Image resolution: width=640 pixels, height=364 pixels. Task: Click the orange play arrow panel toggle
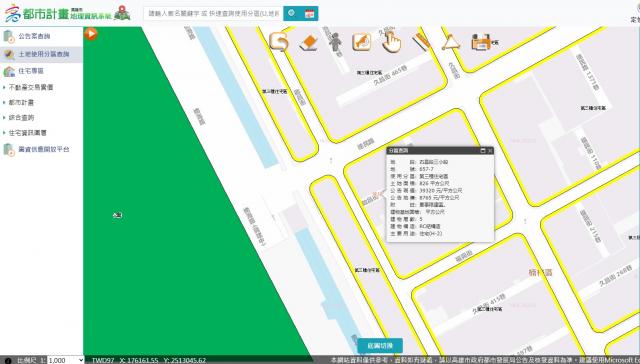point(91,33)
